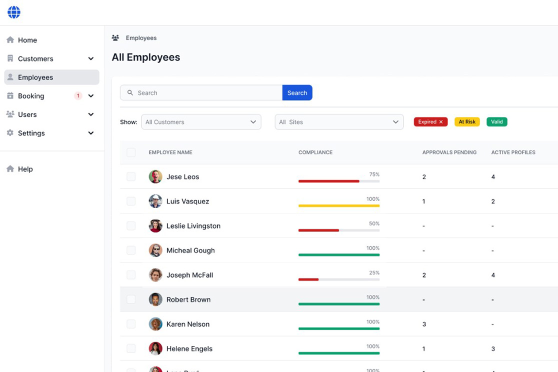Click the Settings gear icon
Screen dimensions: 558x372
point(10,133)
